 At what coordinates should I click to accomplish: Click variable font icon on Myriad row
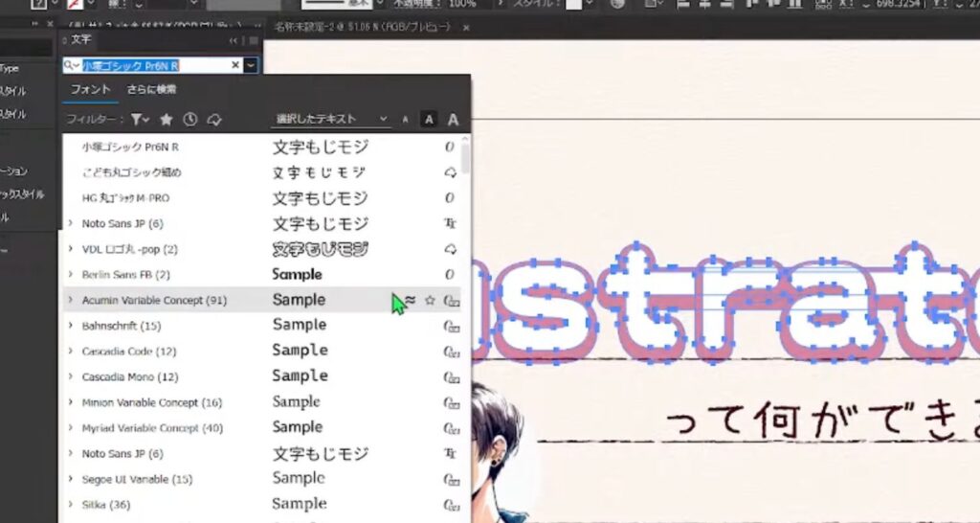(x=452, y=428)
